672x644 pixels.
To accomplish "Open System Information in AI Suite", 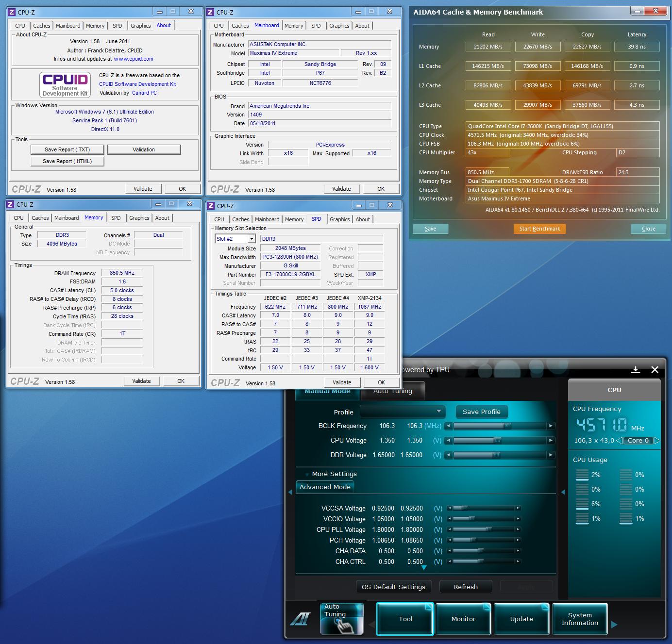I will coord(580,619).
